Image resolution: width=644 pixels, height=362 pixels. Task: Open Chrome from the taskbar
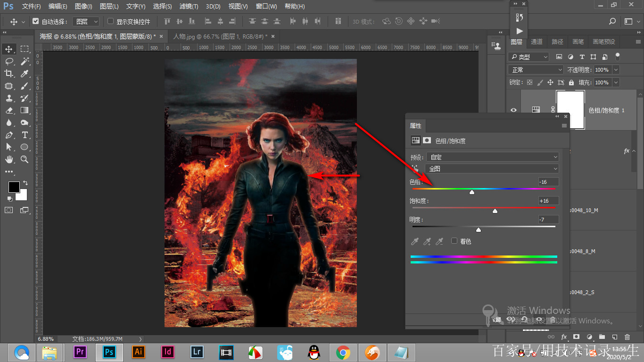(x=343, y=352)
